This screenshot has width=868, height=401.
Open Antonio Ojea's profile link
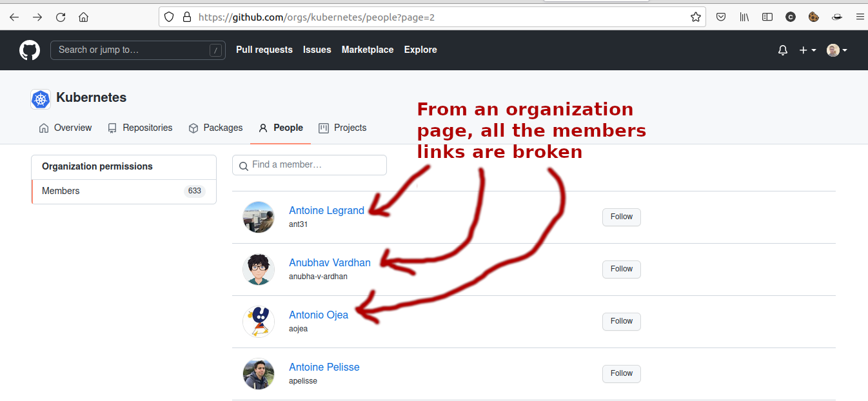coord(319,315)
